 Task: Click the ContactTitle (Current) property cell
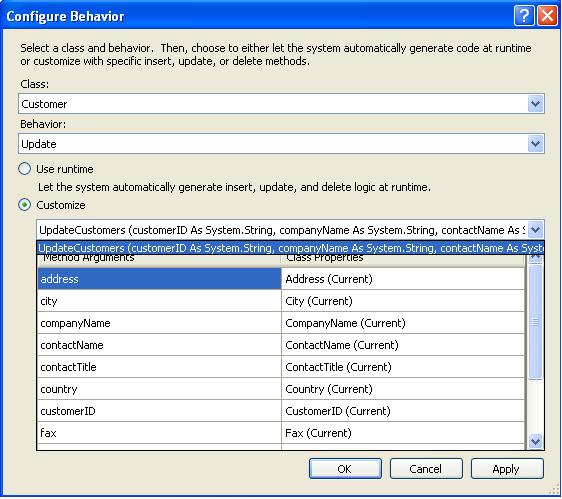point(403,367)
